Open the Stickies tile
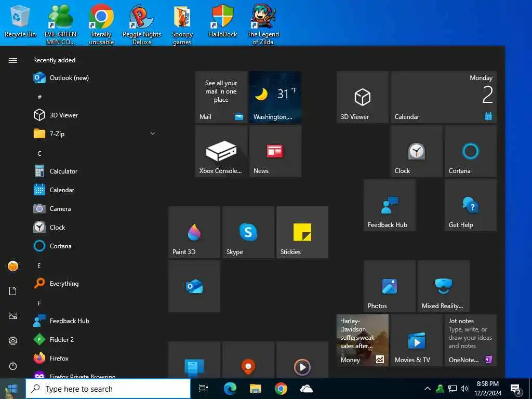The height and width of the screenshot is (399, 532). click(x=302, y=232)
